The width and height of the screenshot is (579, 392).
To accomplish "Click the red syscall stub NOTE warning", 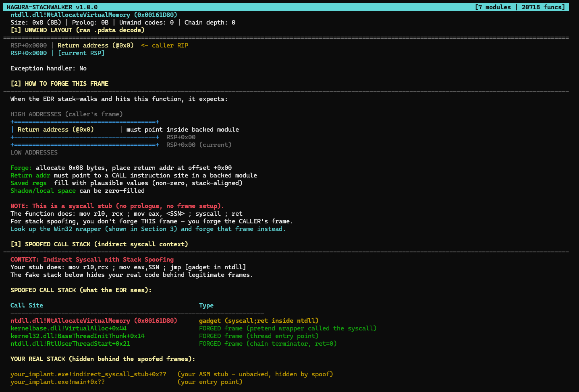I will 117,206.
